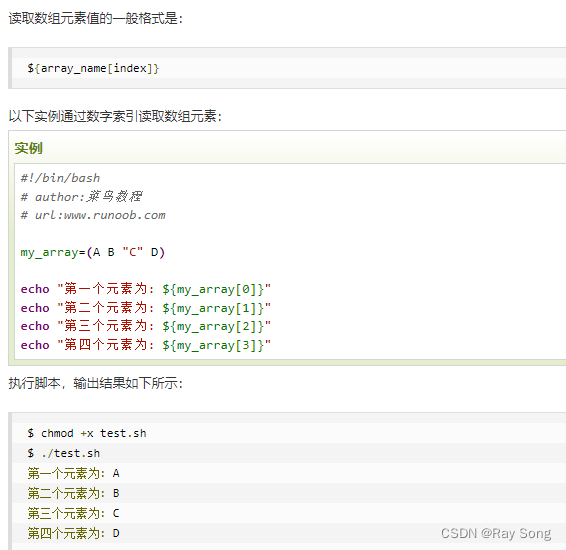Click the # url:www.runoob.com comment line
The height and width of the screenshot is (550, 566).
[x=93, y=215]
